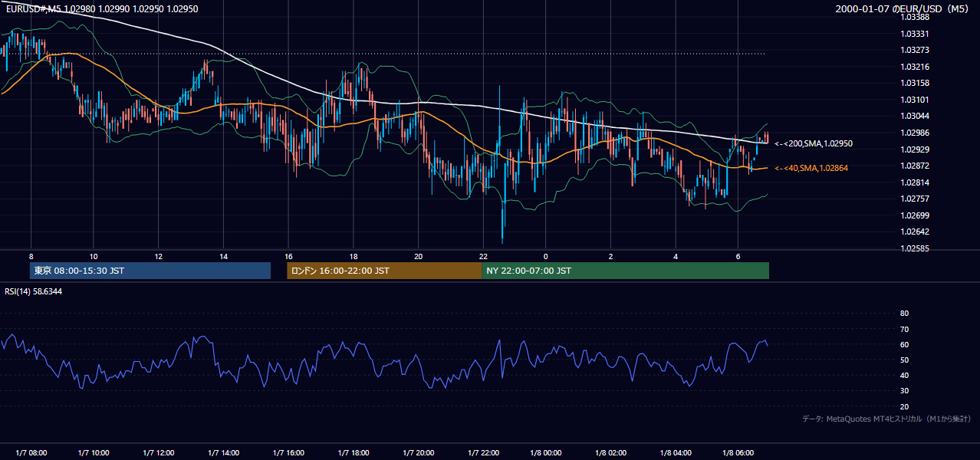980x460 pixels.
Task: Click the 1/8 02:00 time label
Action: tap(611, 452)
